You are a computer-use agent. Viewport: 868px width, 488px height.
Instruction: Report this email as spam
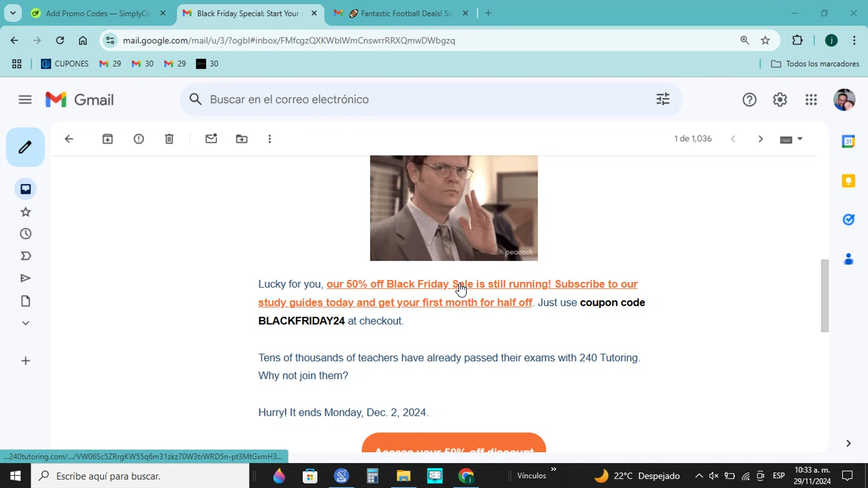[139, 139]
